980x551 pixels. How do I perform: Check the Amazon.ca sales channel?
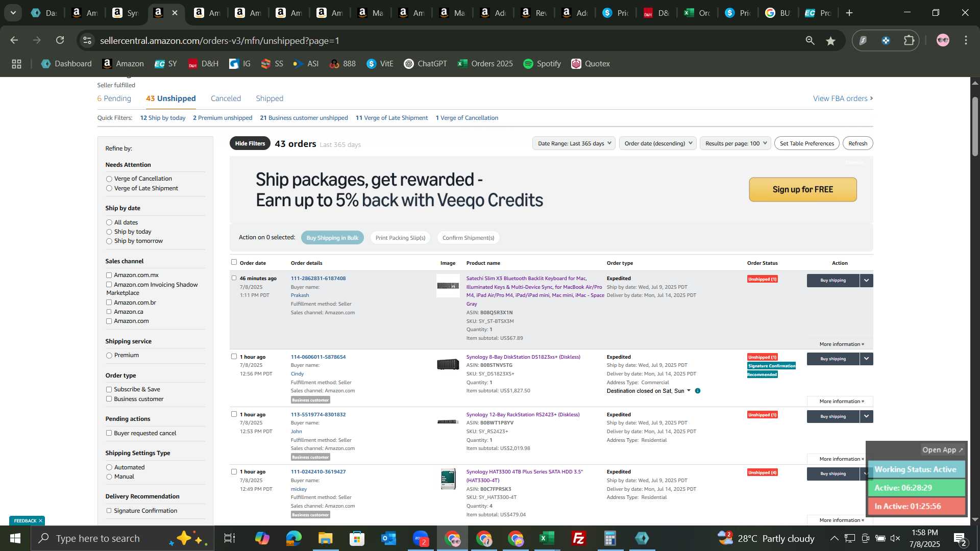pyautogui.click(x=109, y=312)
